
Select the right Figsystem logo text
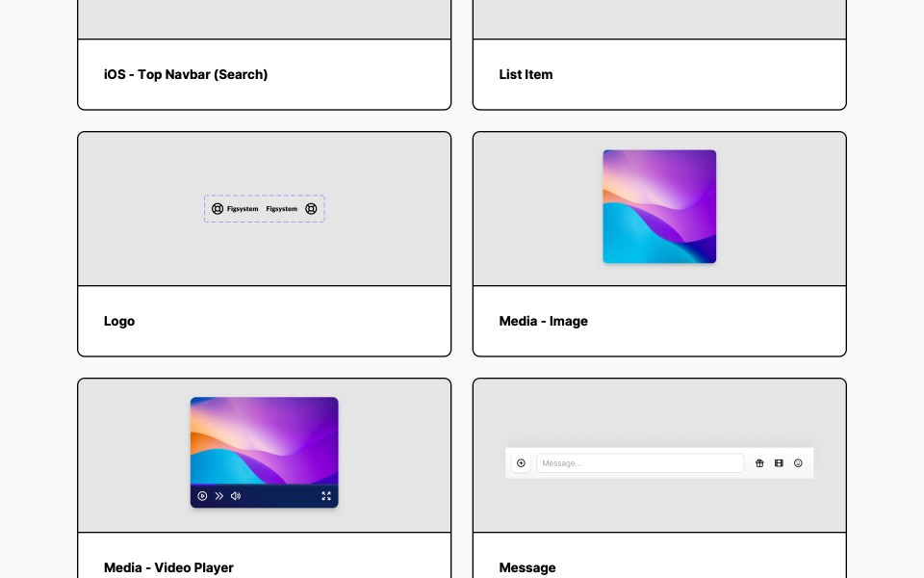tap(282, 209)
